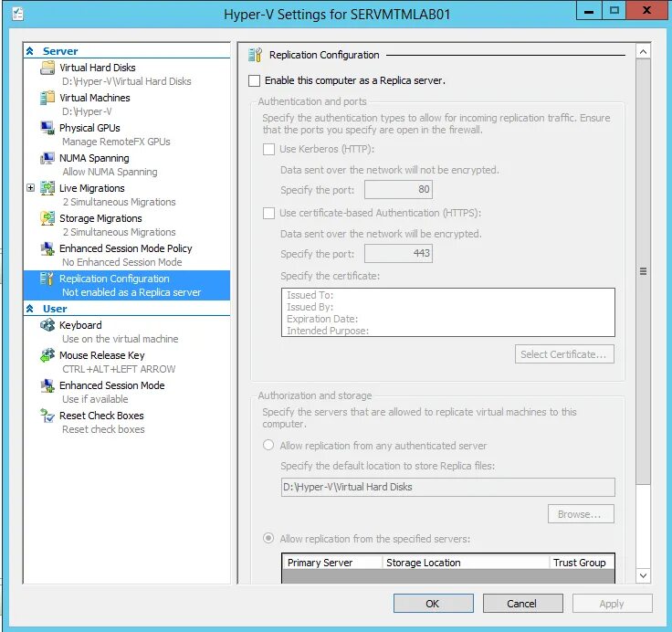Image resolution: width=672 pixels, height=632 pixels.
Task: Click the Keyboard settings icon
Action: pos(47,325)
